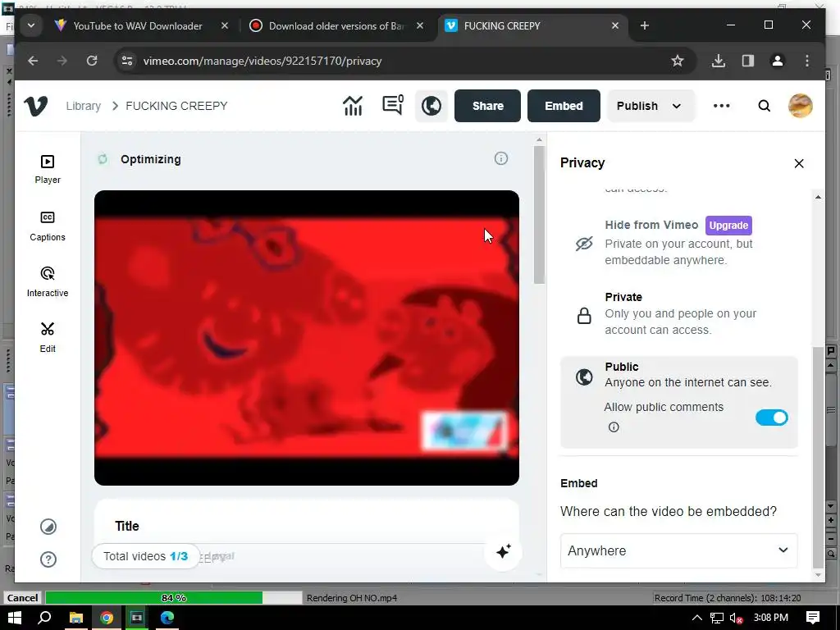Show hidden system tray icons

pos(697,617)
